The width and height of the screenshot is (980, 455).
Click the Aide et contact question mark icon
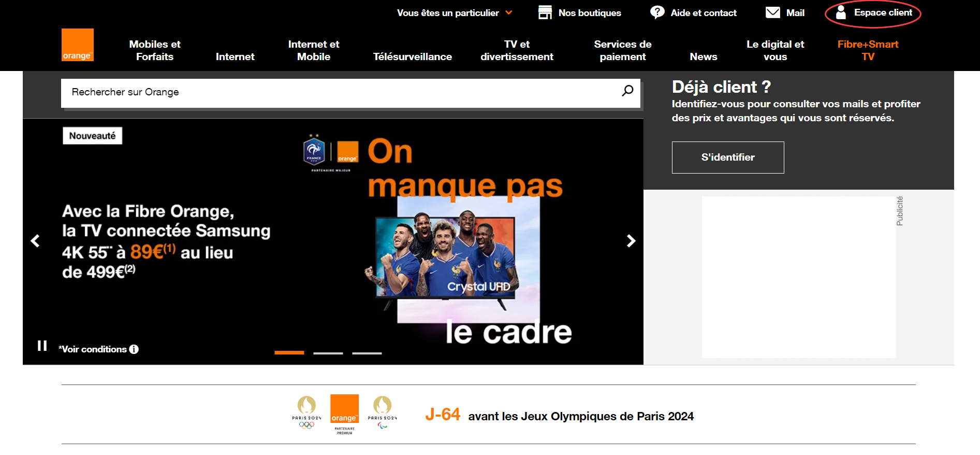(x=657, y=12)
